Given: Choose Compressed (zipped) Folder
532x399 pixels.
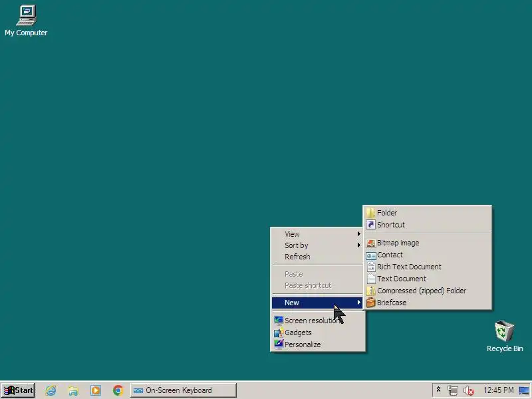Looking at the screenshot, I should click(x=427, y=291).
